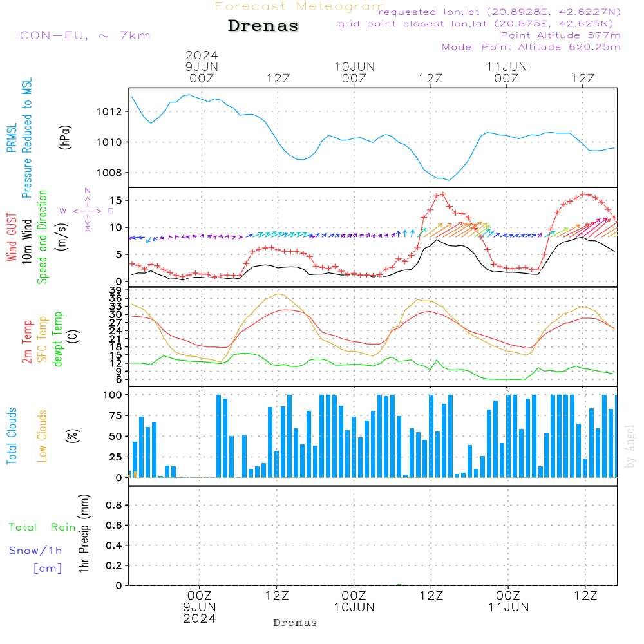The height and width of the screenshot is (644, 644).
Task: Select the "0.2" precipitation tick value
Action: (x=114, y=565)
